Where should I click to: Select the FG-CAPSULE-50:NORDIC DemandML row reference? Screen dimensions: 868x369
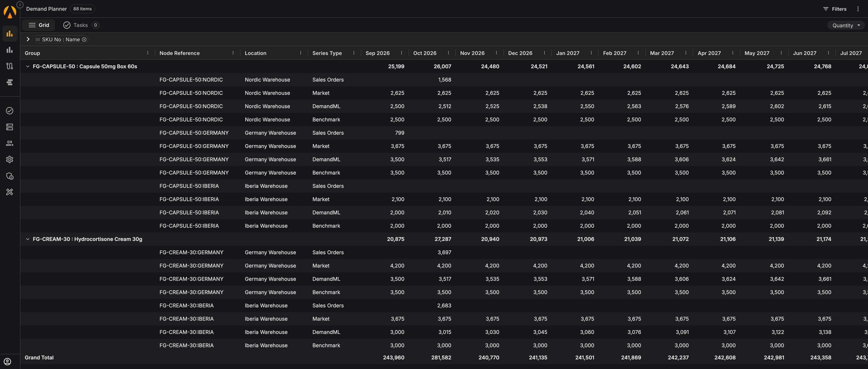[191, 106]
